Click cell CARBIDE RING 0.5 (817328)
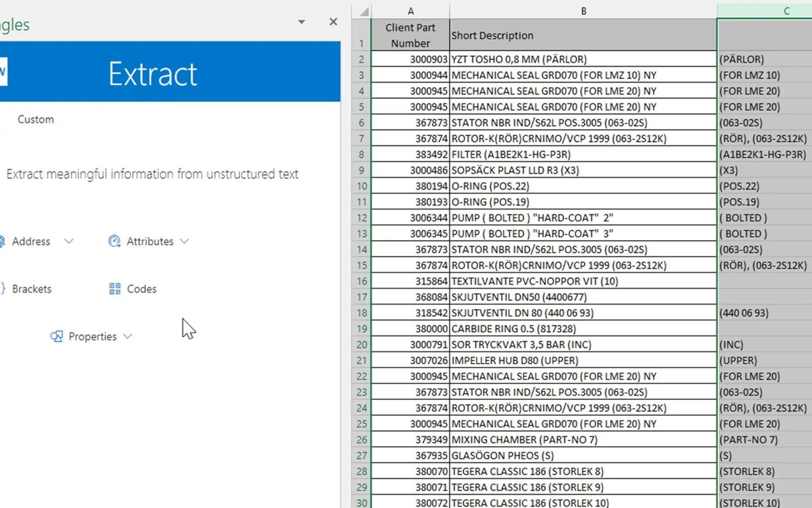Image resolution: width=812 pixels, height=508 pixels. click(x=583, y=329)
